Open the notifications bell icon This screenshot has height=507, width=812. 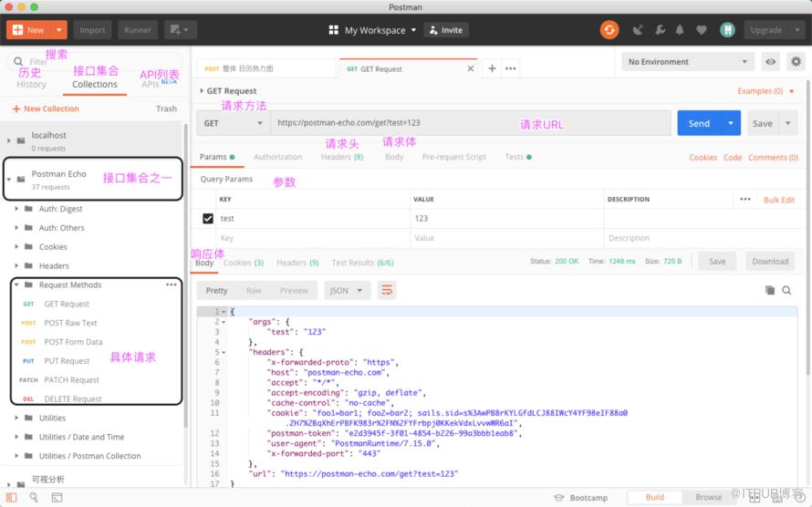point(680,30)
